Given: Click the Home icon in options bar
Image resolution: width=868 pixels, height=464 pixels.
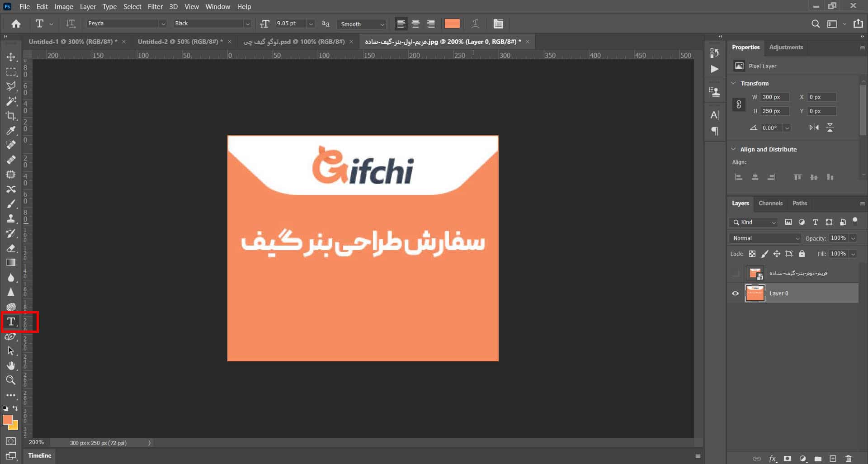Looking at the screenshot, I should click(x=16, y=24).
